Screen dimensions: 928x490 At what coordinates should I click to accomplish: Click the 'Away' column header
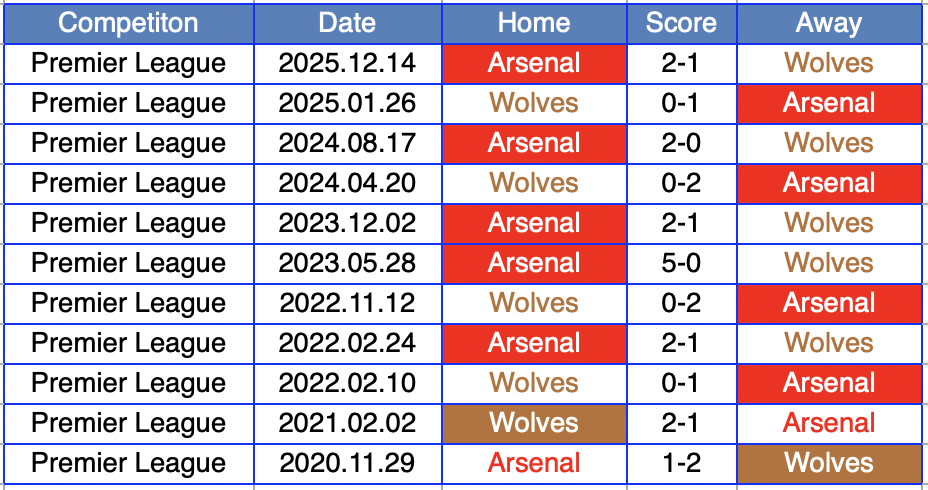[829, 23]
